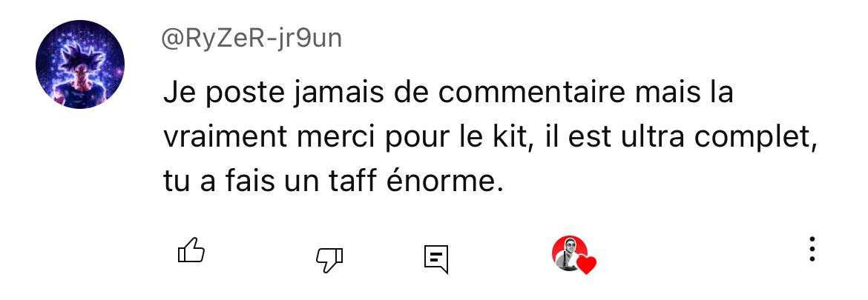The image size is (868, 300).
Task: Dislike the comment with thumbs down icon
Action: [x=329, y=259]
